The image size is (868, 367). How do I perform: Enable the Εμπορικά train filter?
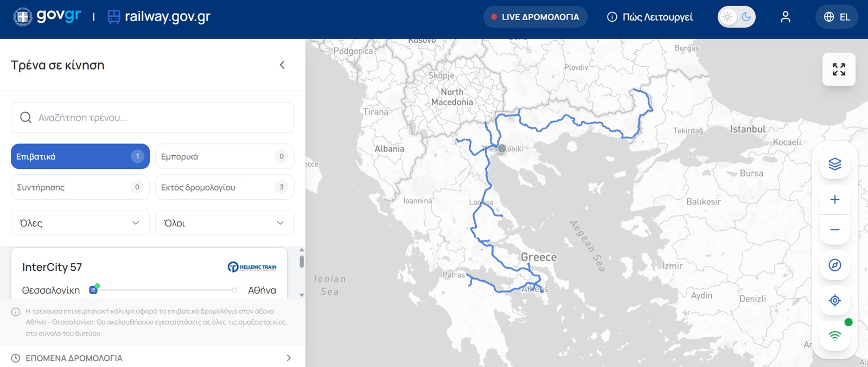click(x=224, y=156)
